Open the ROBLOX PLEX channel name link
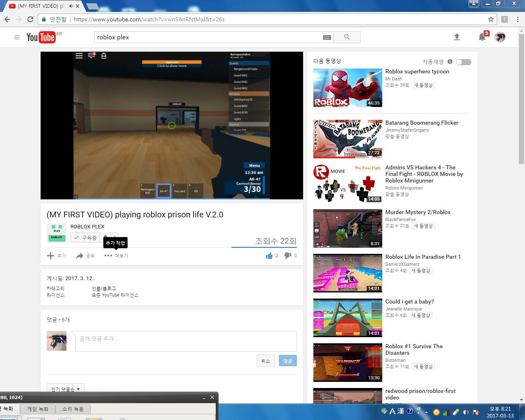Image resolution: width=525 pixels, height=420 pixels. click(x=87, y=226)
